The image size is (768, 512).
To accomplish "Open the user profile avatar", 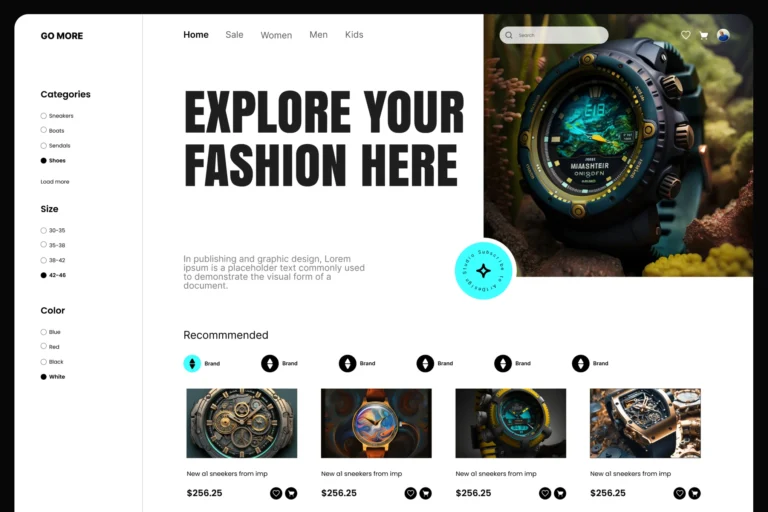I will point(723,35).
